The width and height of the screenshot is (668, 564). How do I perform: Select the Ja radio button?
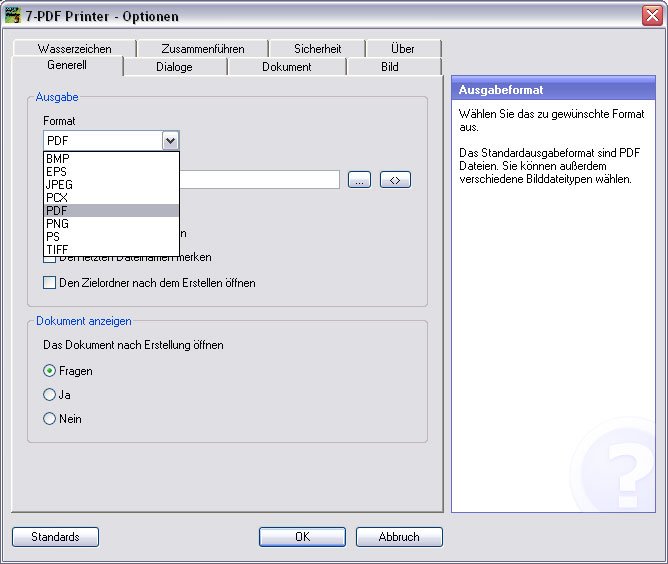click(49, 395)
